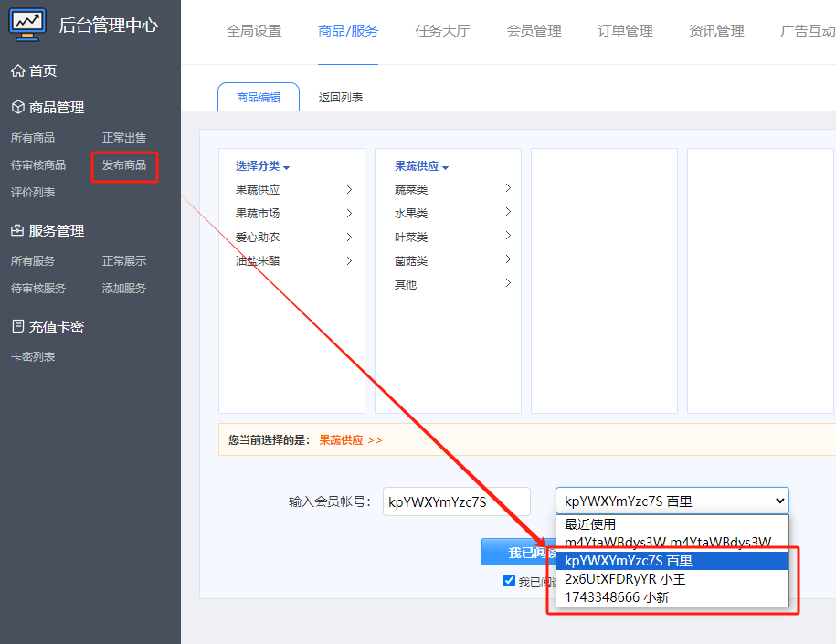836x644 pixels.
Task: Expand 爱心助农 category chevron
Action: coord(349,238)
